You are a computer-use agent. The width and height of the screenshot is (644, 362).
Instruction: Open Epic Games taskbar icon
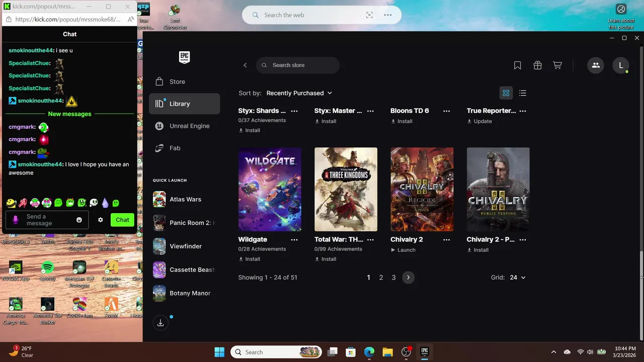(424, 352)
